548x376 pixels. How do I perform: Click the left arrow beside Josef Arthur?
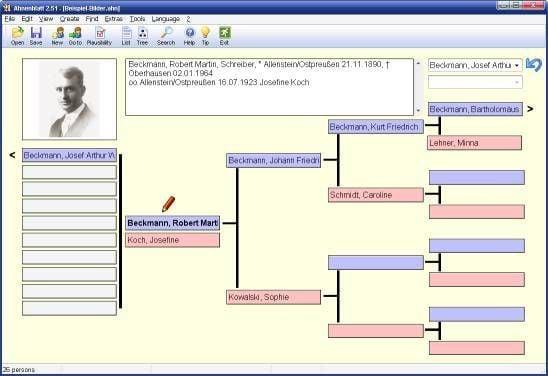pos(12,155)
